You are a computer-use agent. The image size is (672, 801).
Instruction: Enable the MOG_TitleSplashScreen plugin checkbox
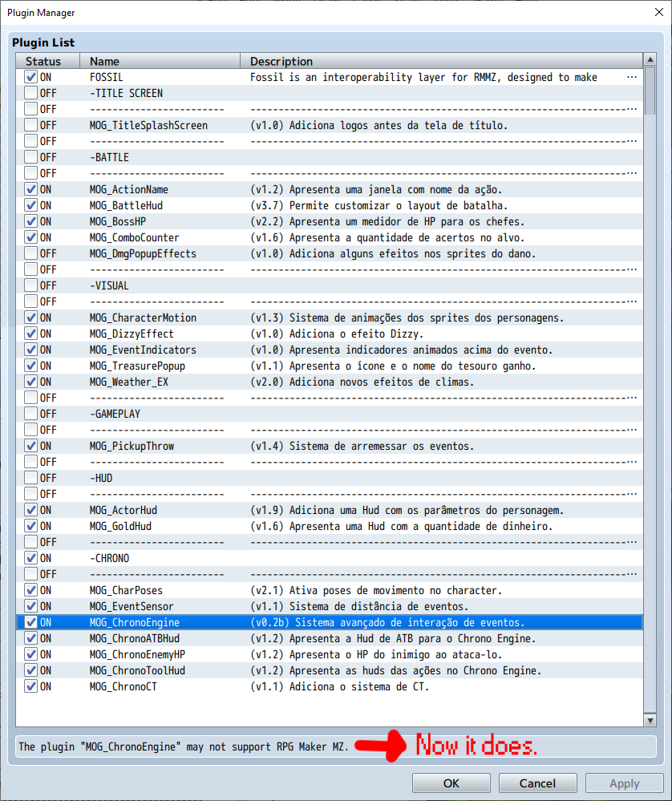(30, 125)
